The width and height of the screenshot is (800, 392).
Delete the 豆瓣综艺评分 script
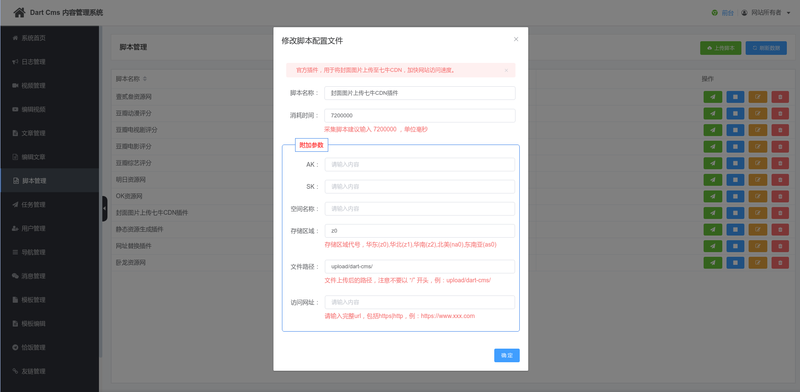point(780,163)
